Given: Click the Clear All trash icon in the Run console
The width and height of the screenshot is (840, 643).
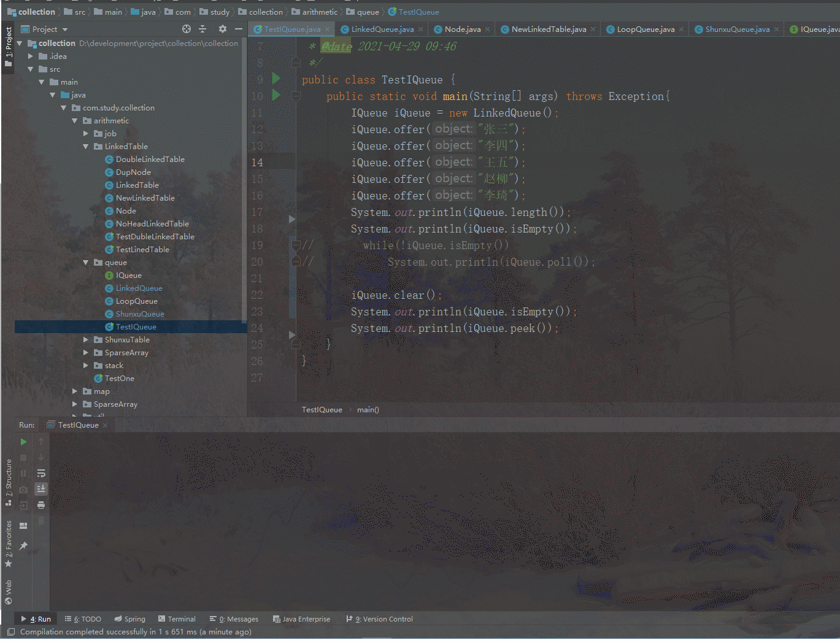Looking at the screenshot, I should click(41, 521).
